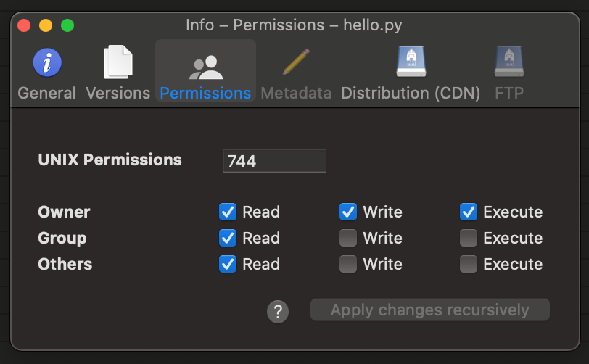Enable Group Write permission
This screenshot has width=589, height=364.
pyautogui.click(x=348, y=238)
